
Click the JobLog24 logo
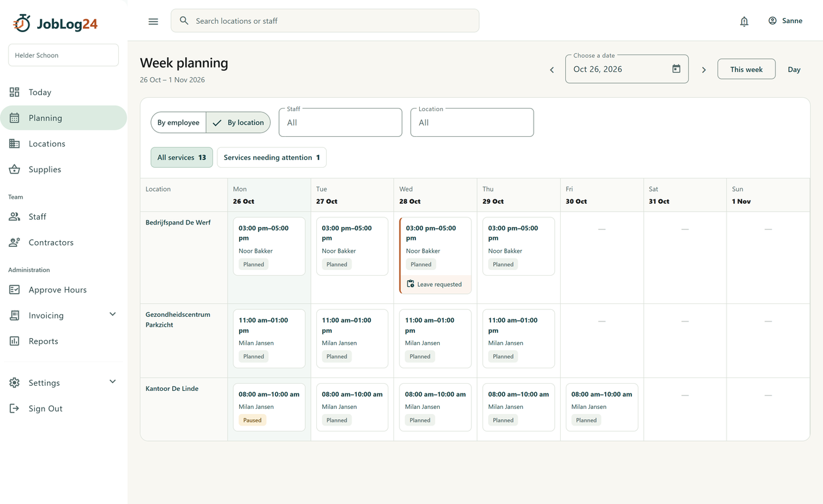pyautogui.click(x=55, y=24)
